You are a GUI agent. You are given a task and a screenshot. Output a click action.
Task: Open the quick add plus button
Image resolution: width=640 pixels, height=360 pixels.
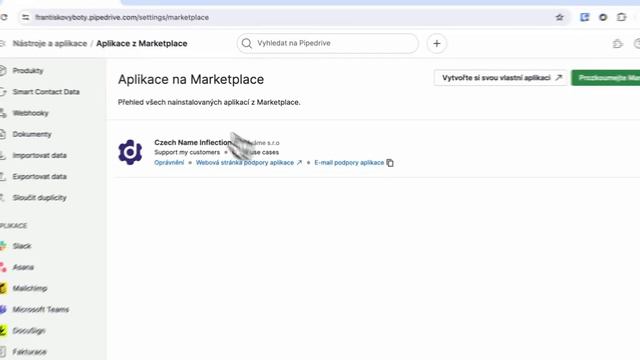click(x=437, y=43)
